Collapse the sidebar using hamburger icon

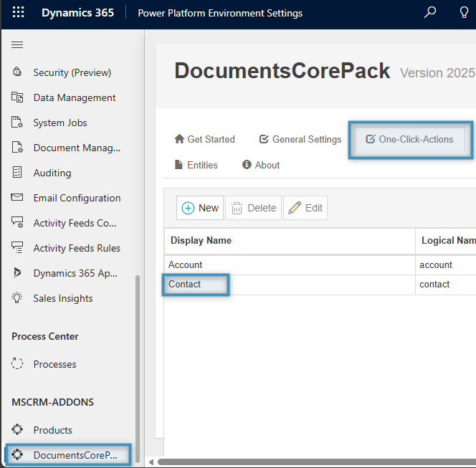[x=17, y=45]
